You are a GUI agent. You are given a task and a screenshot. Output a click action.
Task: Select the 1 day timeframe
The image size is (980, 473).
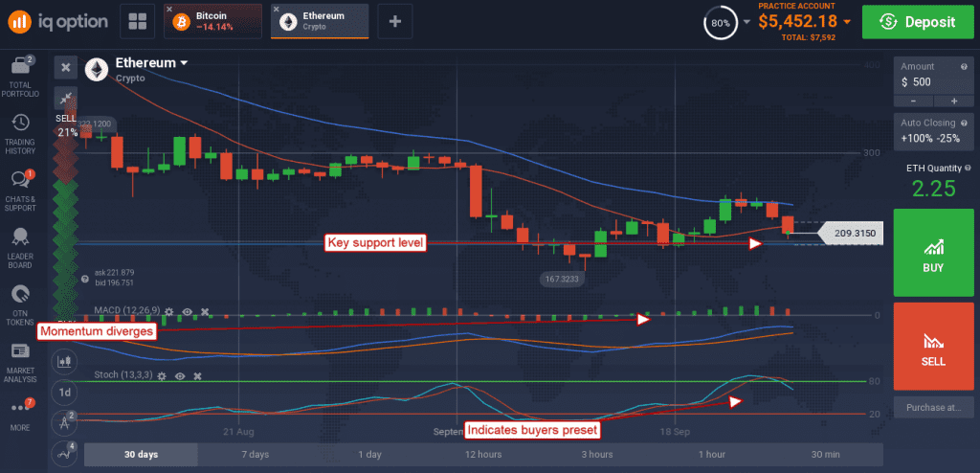click(x=368, y=454)
